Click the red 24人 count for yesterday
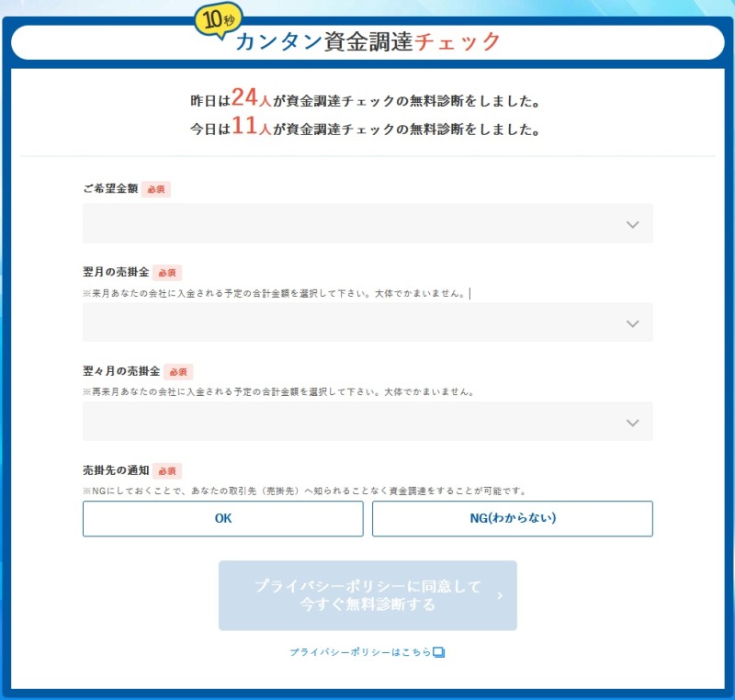This screenshot has height=700, width=735. (x=250, y=99)
